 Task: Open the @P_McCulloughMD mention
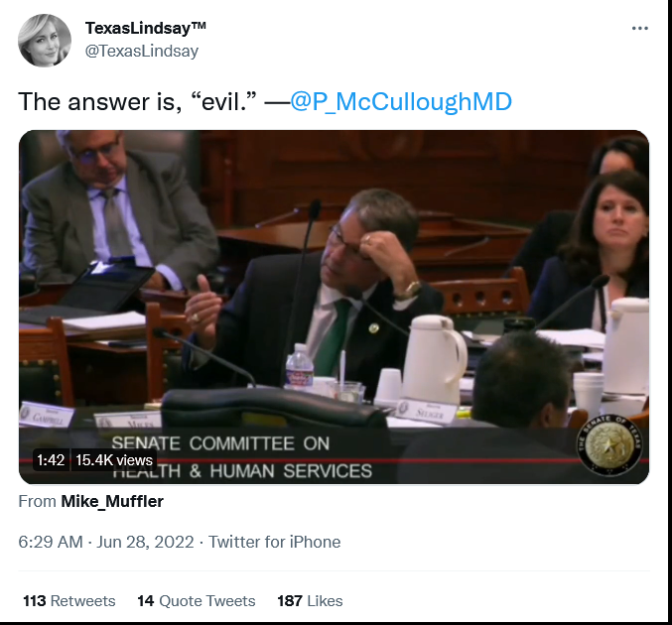point(401,101)
